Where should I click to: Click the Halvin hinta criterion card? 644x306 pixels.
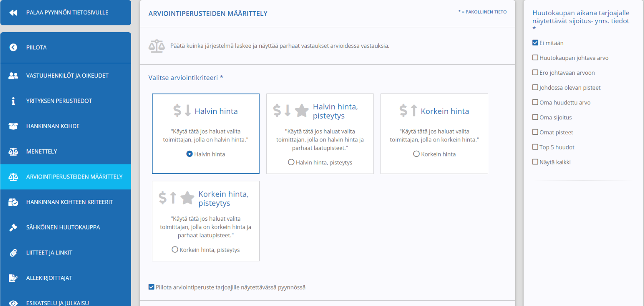206,134
